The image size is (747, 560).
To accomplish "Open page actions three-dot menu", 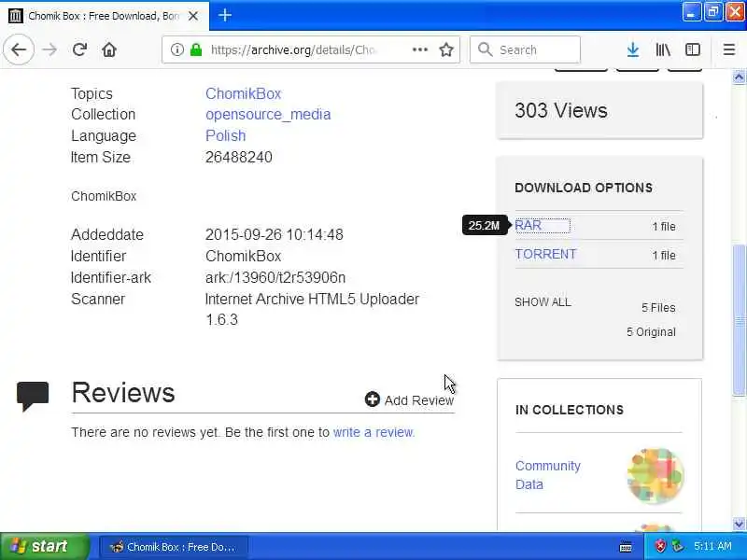I will [419, 49].
